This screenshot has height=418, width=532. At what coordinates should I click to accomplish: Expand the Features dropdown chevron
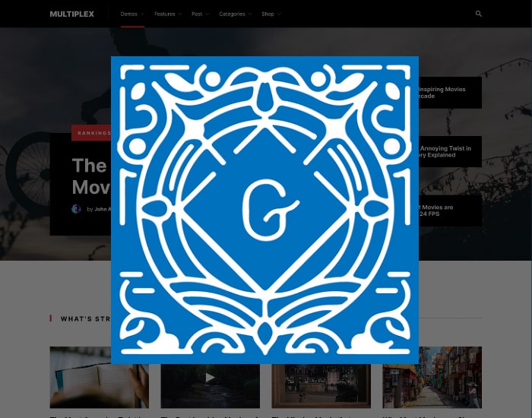(x=180, y=14)
